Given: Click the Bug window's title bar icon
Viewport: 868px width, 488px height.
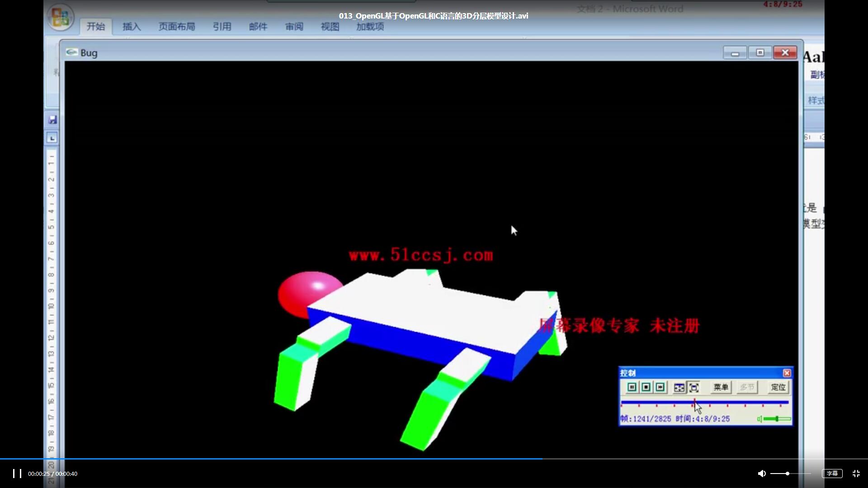Looking at the screenshot, I should [71, 52].
